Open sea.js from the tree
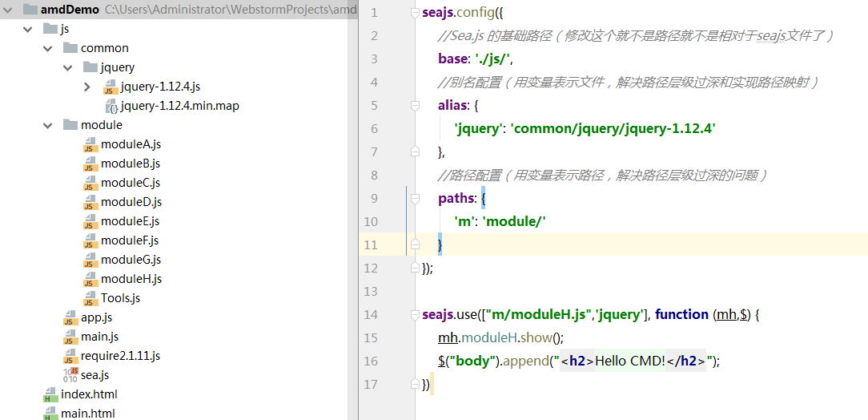 pos(94,375)
